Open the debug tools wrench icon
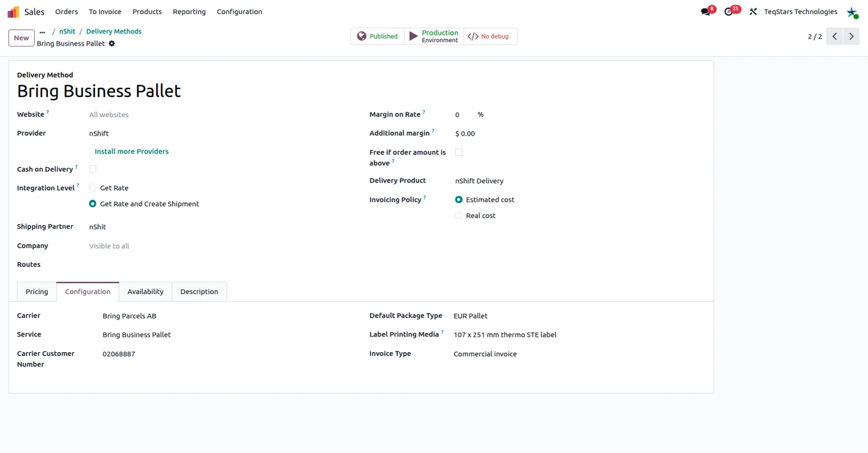The width and height of the screenshot is (868, 453). (x=753, y=11)
